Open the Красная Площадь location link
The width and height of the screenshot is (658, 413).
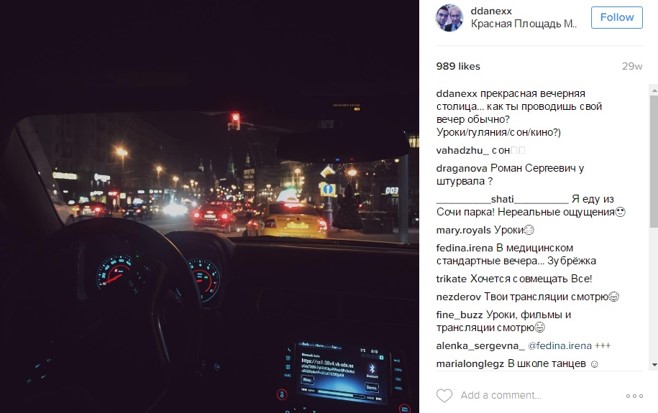[523, 24]
